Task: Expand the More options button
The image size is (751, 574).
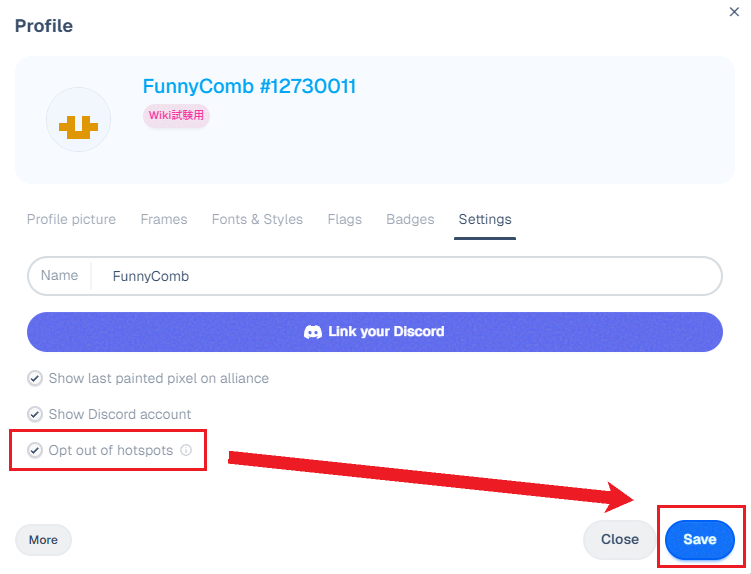Action: (44, 540)
